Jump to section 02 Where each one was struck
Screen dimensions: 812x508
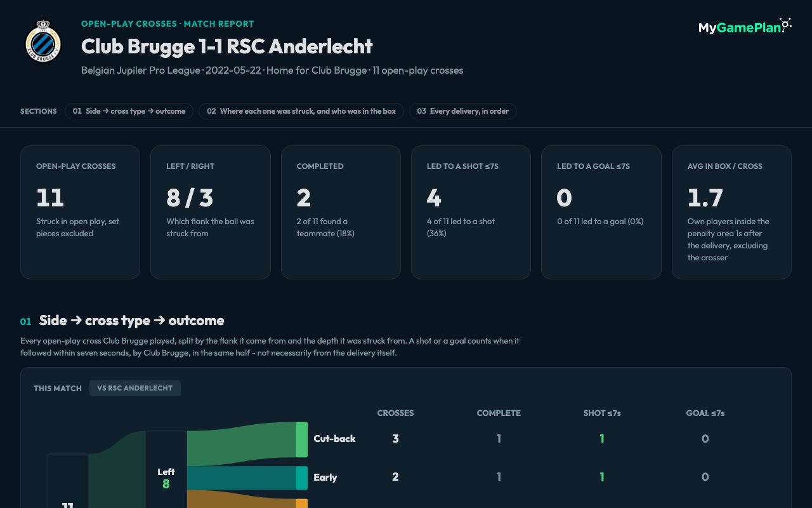tap(301, 111)
